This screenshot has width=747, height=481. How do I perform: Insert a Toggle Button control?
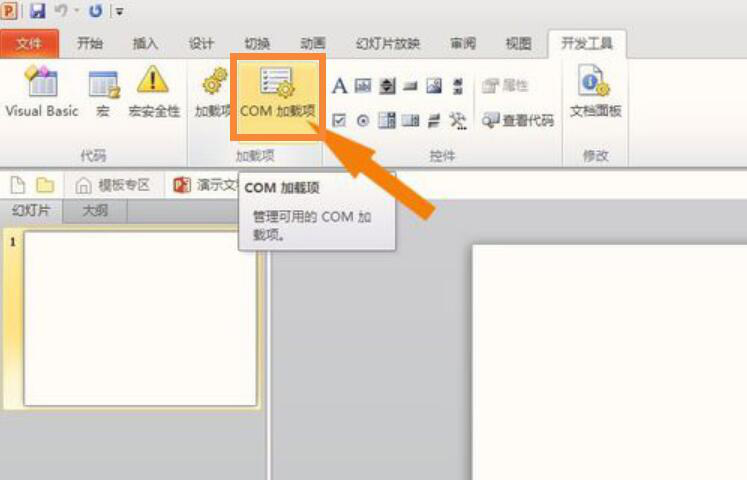[x=434, y=120]
